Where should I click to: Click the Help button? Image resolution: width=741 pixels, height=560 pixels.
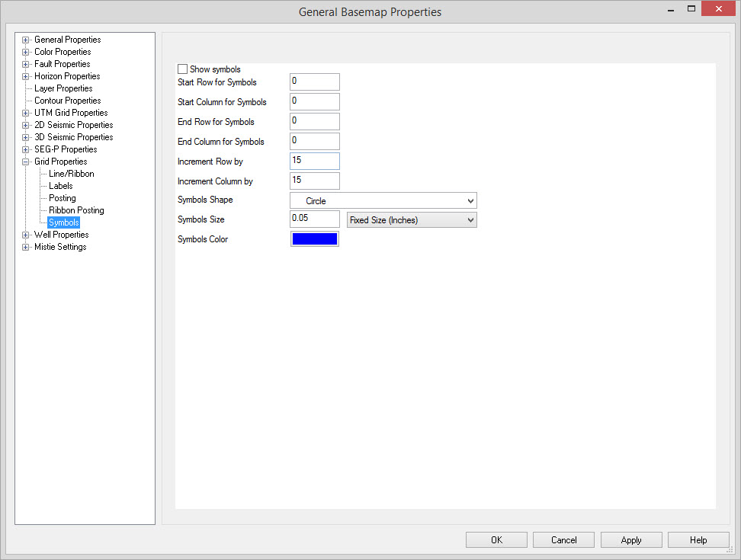pyautogui.click(x=698, y=539)
